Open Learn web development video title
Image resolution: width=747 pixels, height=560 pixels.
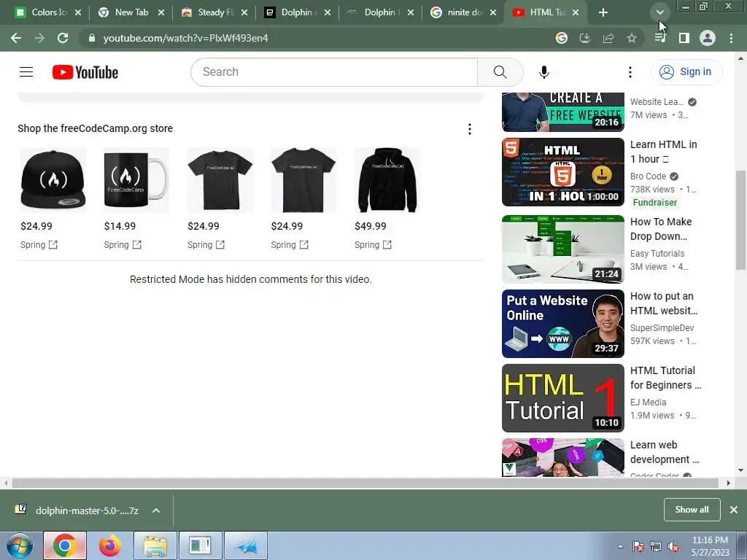point(665,452)
